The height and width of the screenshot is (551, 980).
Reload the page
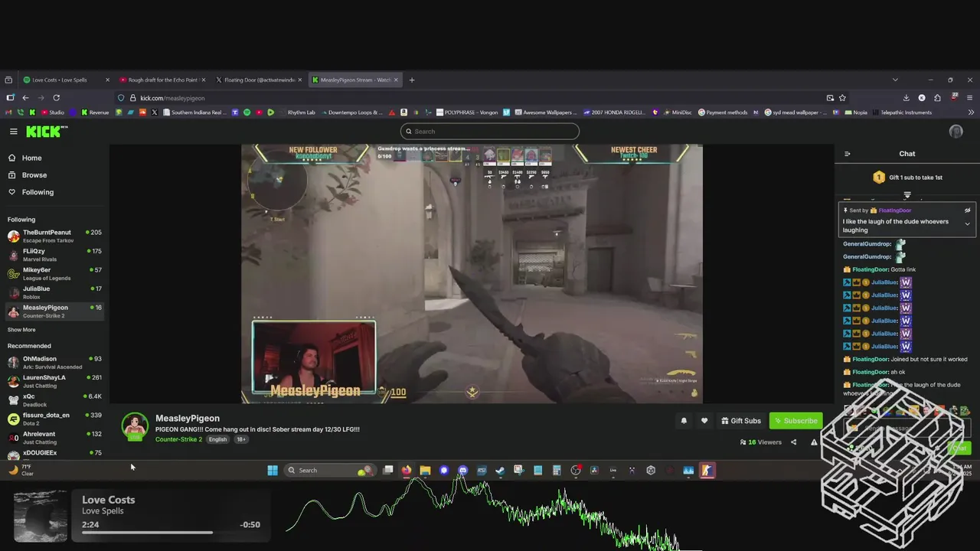pyautogui.click(x=56, y=98)
